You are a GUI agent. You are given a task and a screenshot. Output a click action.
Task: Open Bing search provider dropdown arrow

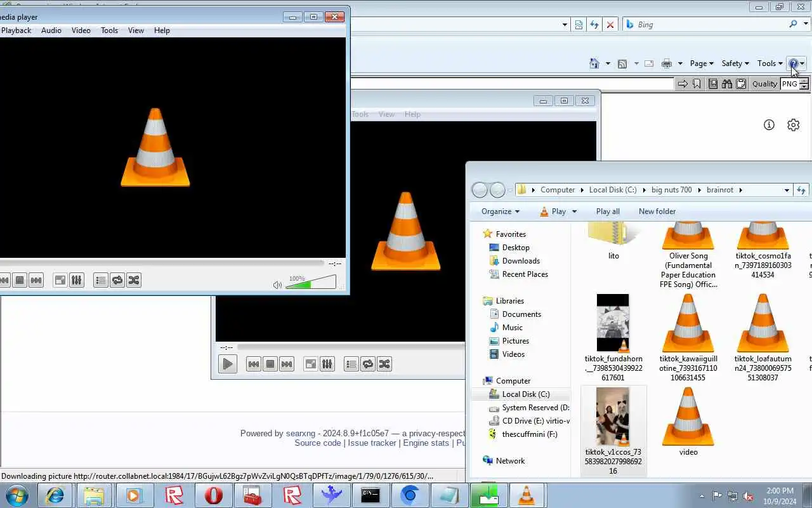(x=805, y=25)
